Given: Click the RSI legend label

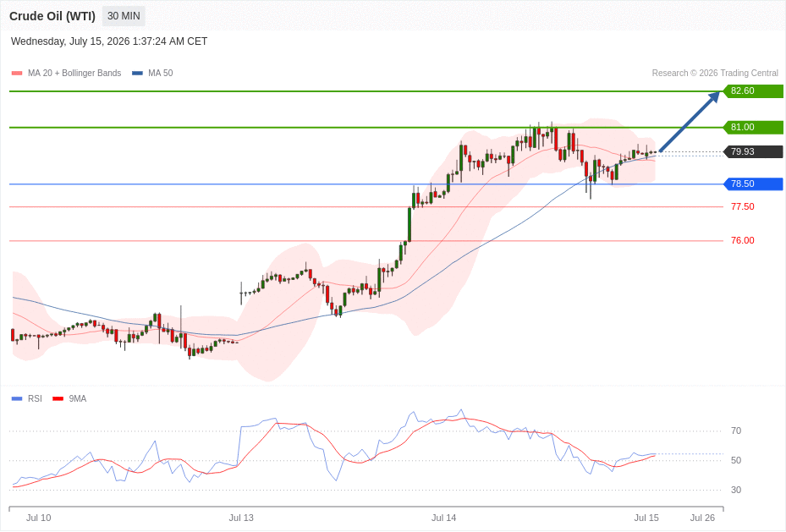Looking at the screenshot, I should click(x=35, y=398).
